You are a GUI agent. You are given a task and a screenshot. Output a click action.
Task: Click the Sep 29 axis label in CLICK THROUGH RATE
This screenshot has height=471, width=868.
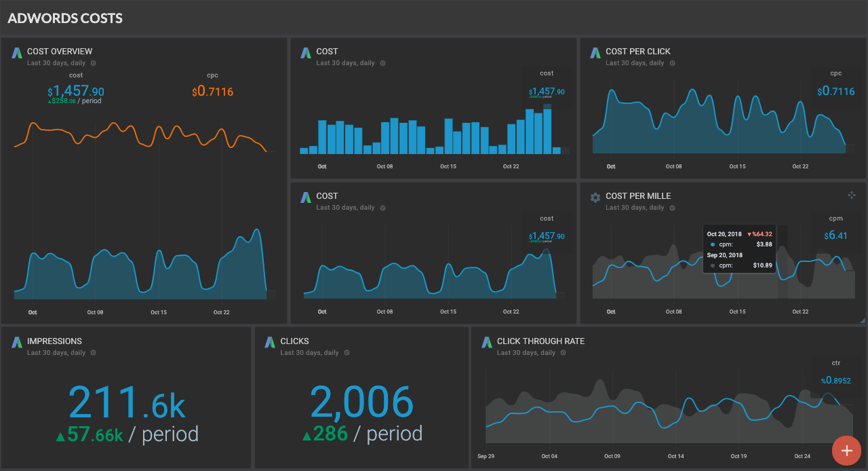tap(486, 456)
